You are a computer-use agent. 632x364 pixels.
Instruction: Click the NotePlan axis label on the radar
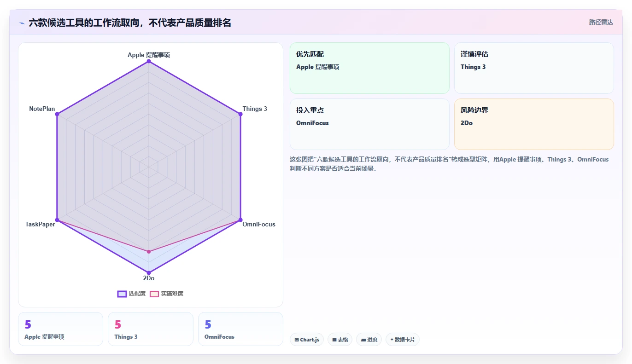42,109
